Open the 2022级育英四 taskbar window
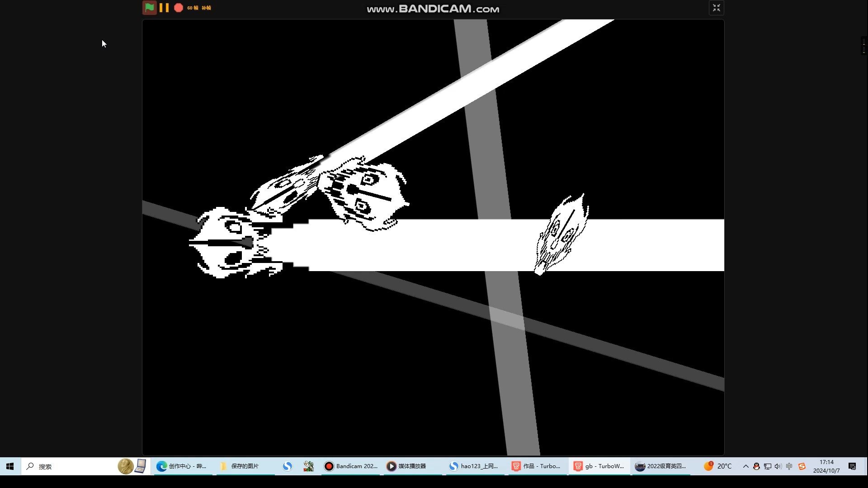 tap(661, 466)
